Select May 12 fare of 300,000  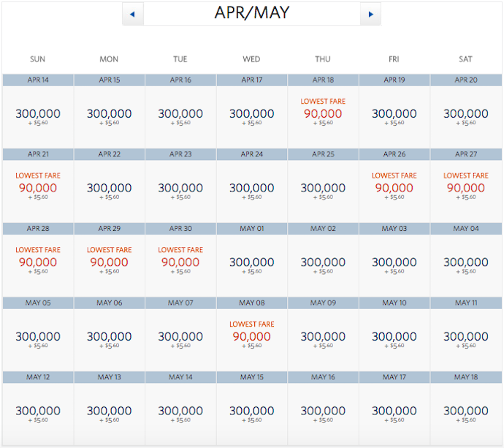point(38,411)
